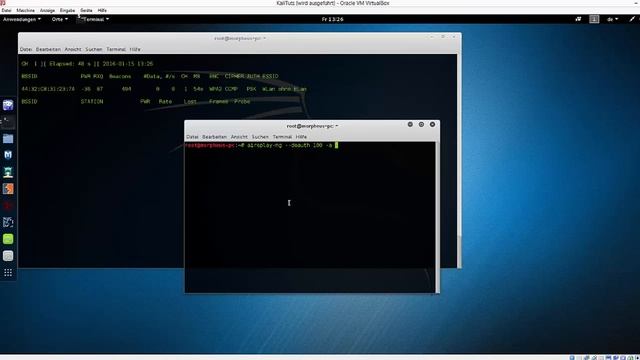Image resolution: width=640 pixels, height=360 pixels.
Task: Click the ESSID 'WLan ohne Plan' entry
Action: 284,89
